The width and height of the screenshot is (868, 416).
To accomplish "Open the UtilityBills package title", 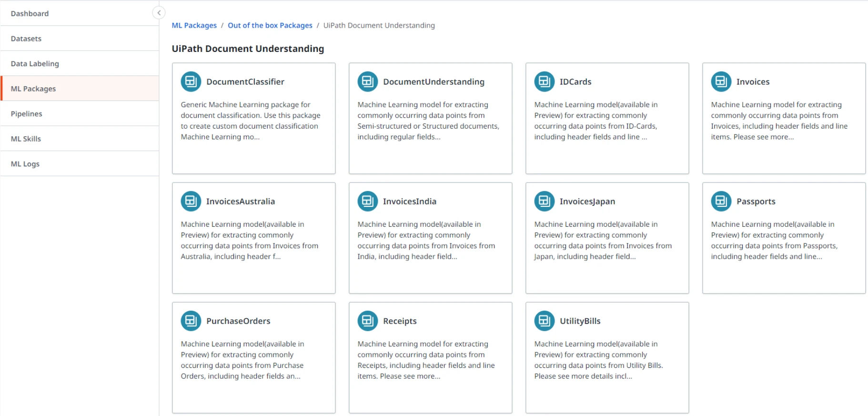I will pos(580,321).
